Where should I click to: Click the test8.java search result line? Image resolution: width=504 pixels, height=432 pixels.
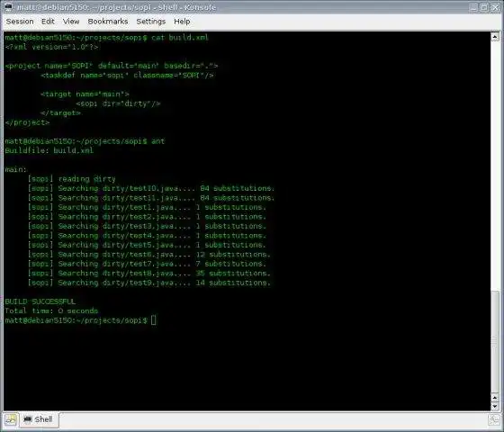coord(149,274)
